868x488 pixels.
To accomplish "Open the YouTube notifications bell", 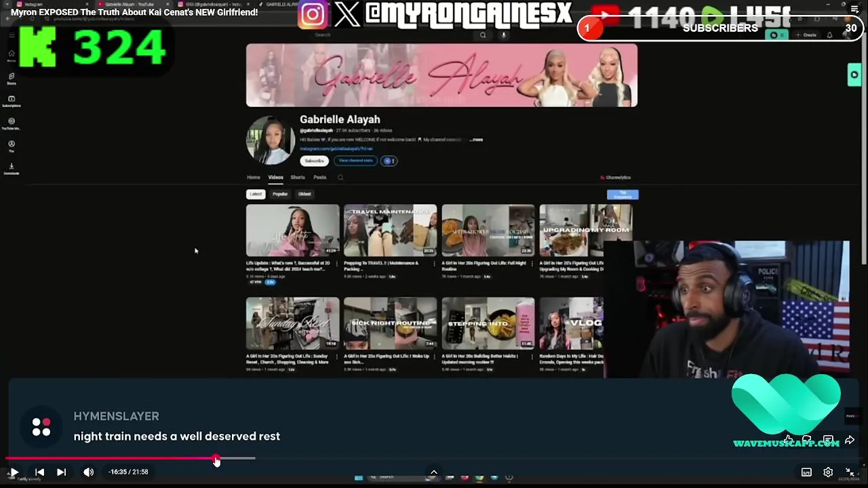I will pyautogui.click(x=829, y=35).
